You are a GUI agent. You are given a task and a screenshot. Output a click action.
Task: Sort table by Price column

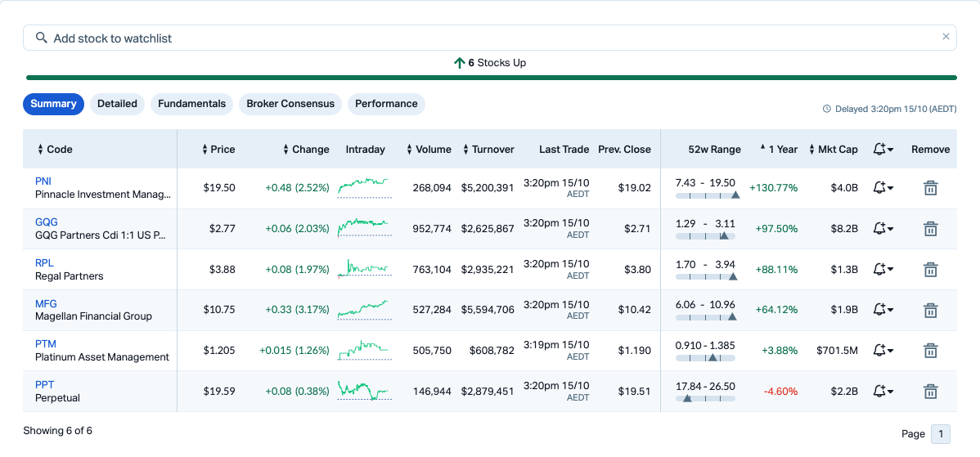tap(218, 150)
